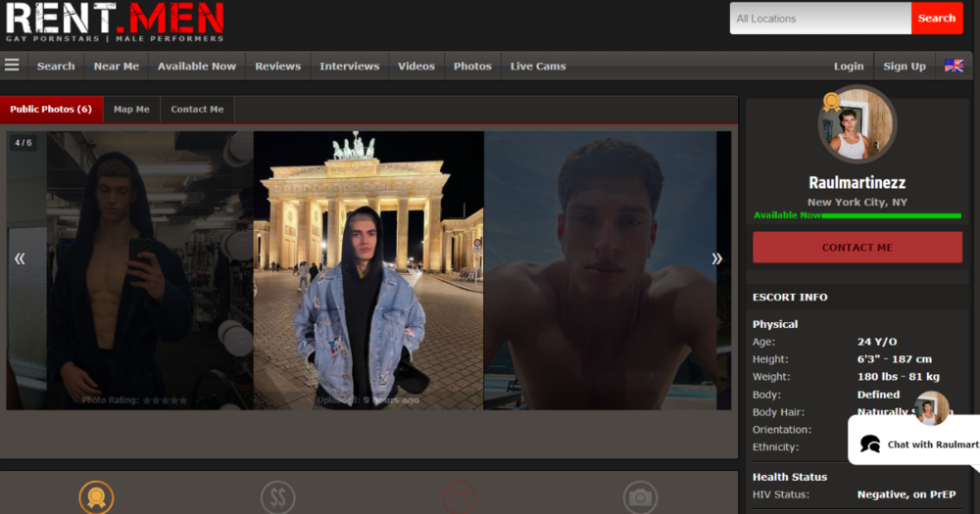
Task: Click the UK flag language icon
Action: [953, 66]
